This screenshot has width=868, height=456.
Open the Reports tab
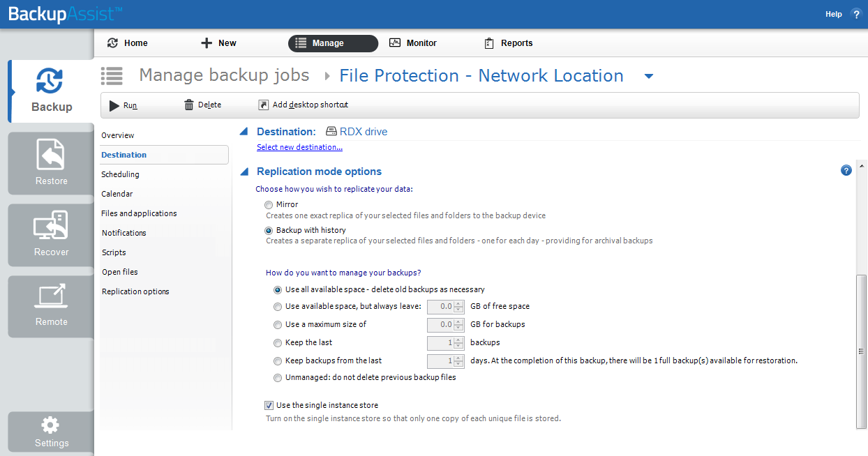[x=509, y=43]
